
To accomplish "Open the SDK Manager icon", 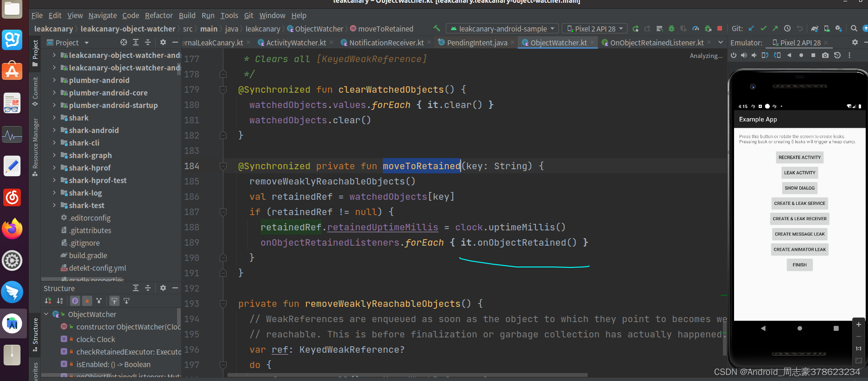I will 838,29.
